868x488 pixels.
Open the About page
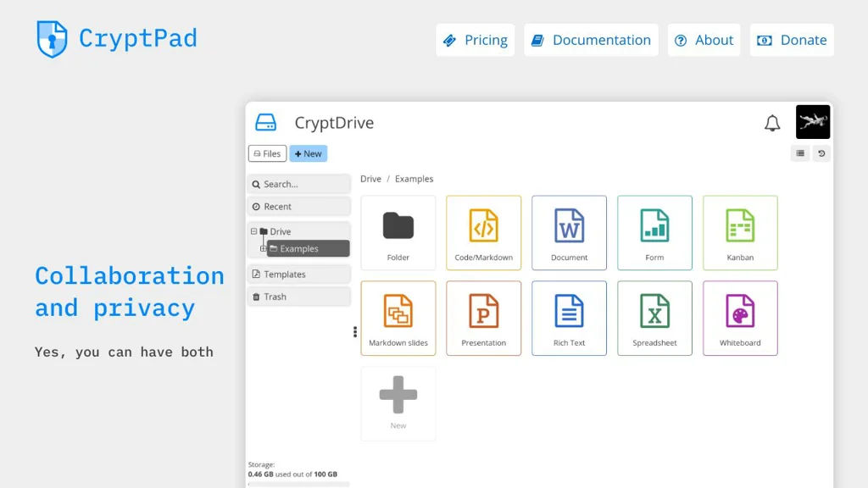click(704, 40)
